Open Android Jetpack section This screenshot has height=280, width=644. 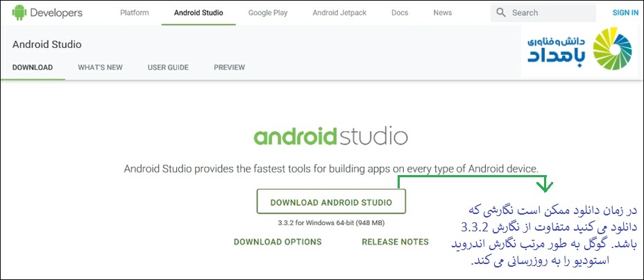coord(339,13)
